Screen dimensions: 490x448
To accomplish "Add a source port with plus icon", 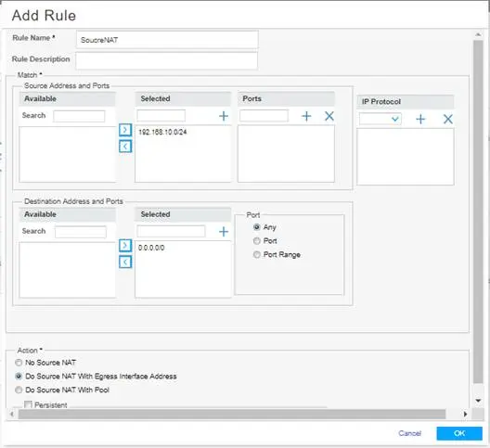I will (x=306, y=116).
